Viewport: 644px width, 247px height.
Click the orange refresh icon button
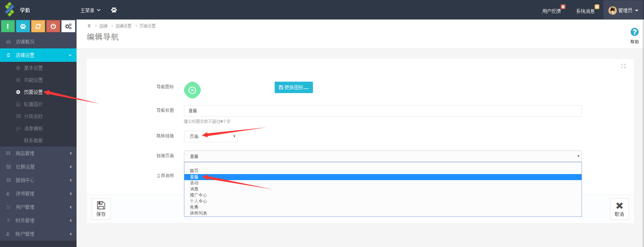click(38, 26)
